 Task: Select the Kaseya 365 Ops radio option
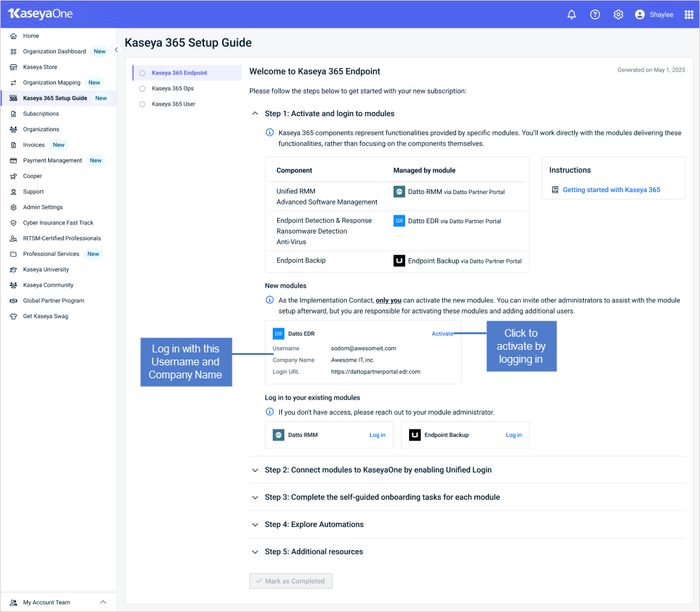pyautogui.click(x=142, y=89)
